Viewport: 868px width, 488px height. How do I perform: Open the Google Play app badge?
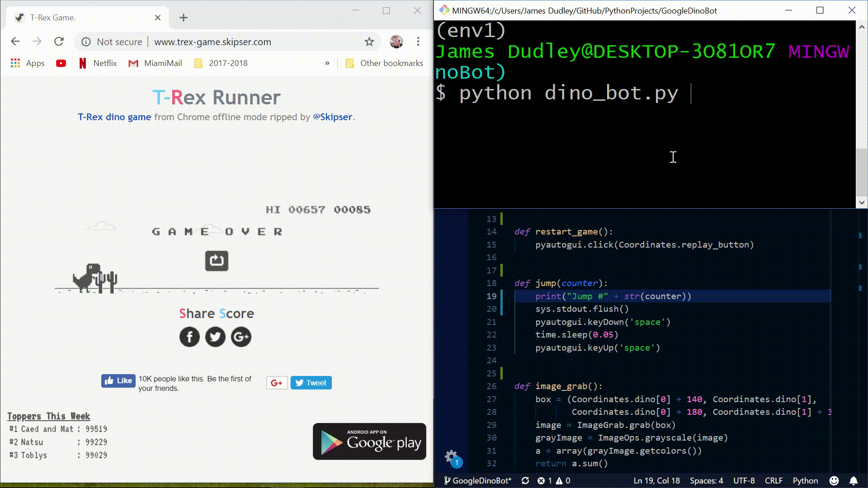pyautogui.click(x=369, y=441)
